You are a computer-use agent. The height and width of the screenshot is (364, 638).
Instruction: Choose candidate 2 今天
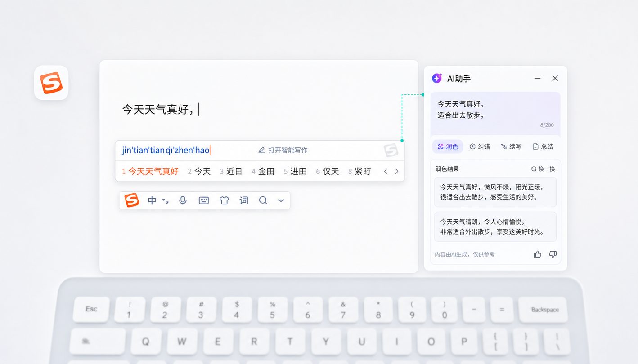click(199, 171)
